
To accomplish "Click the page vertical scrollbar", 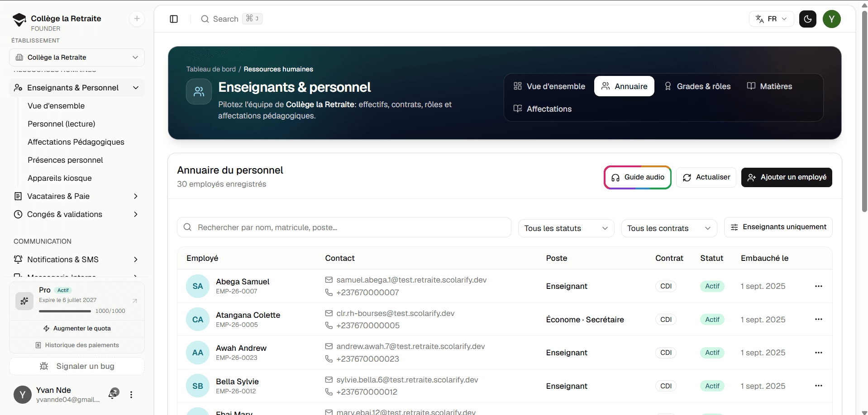I will [x=864, y=111].
